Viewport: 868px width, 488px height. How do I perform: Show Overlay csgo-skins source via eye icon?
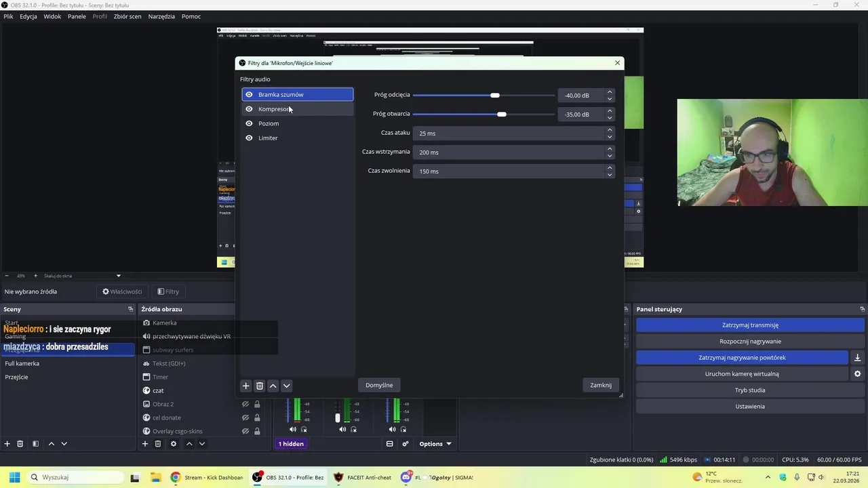246,431
